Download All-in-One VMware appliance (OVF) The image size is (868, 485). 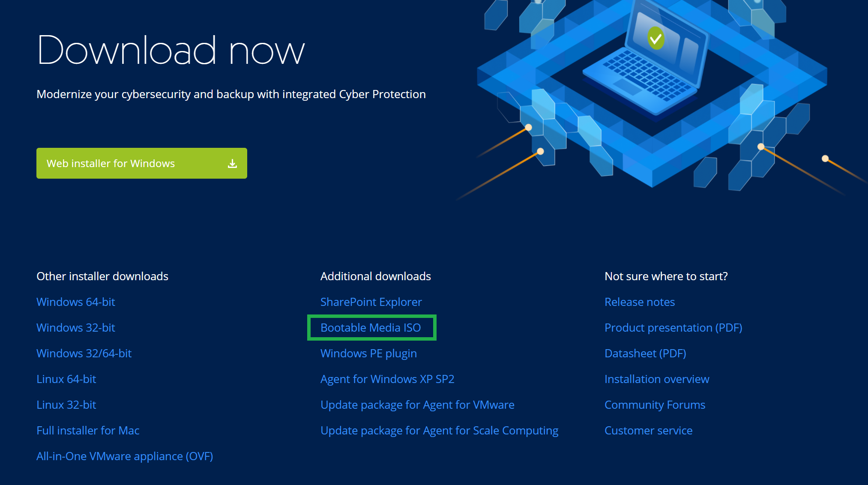125,456
